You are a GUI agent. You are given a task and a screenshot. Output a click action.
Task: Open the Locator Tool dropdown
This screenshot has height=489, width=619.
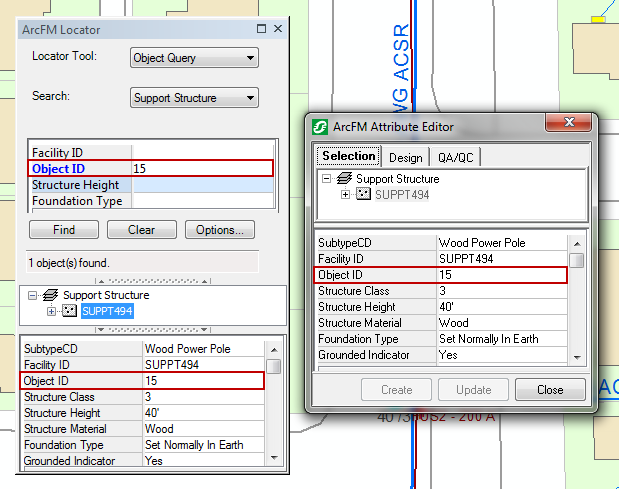[250, 58]
